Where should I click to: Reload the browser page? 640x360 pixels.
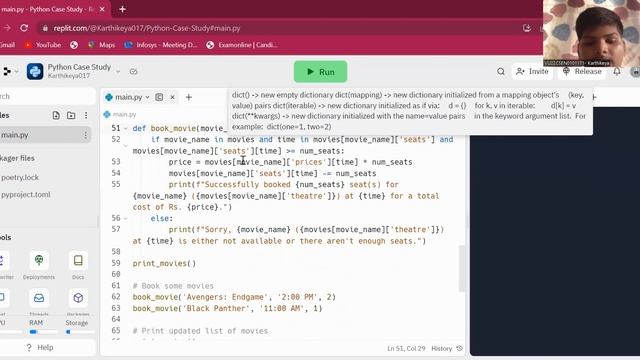tap(24, 28)
